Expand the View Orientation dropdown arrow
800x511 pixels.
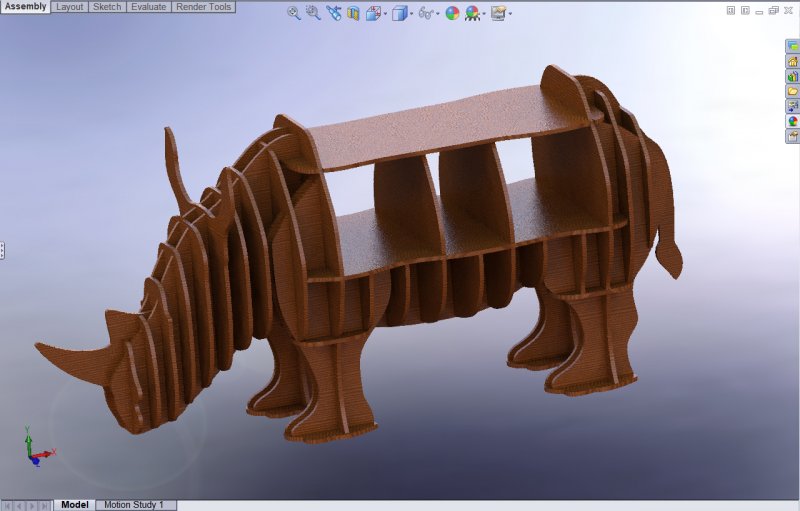coord(385,14)
